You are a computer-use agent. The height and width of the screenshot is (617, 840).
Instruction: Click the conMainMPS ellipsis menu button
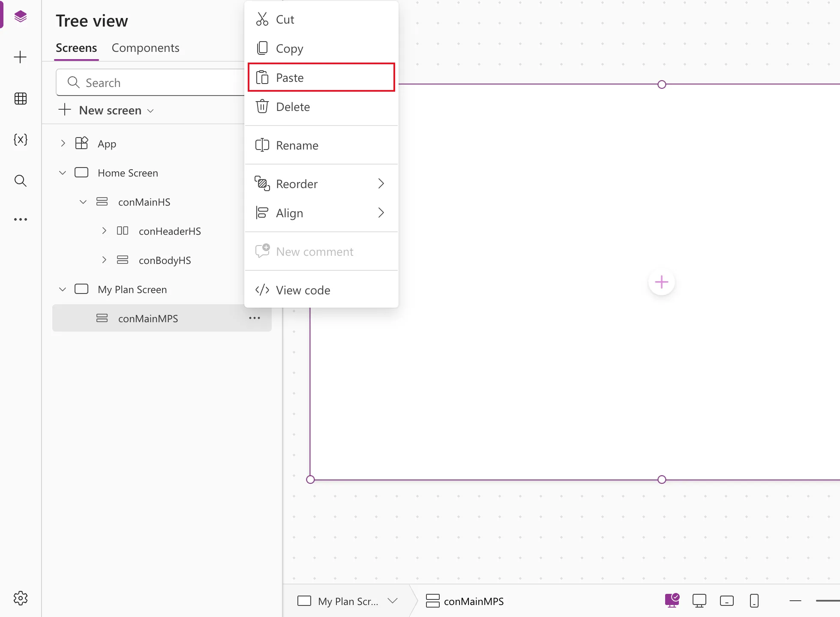(255, 318)
